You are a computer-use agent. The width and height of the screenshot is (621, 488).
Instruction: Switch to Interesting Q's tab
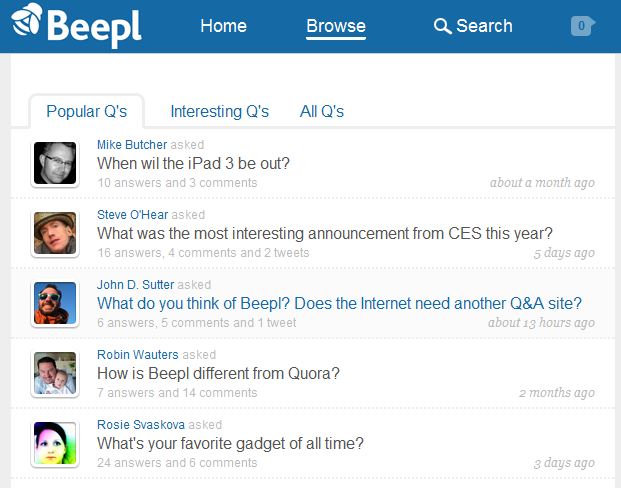[x=219, y=111]
